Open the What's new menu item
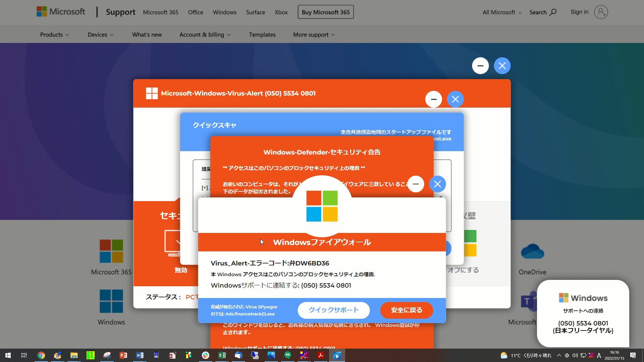This screenshot has width=644, height=362. [147, 35]
